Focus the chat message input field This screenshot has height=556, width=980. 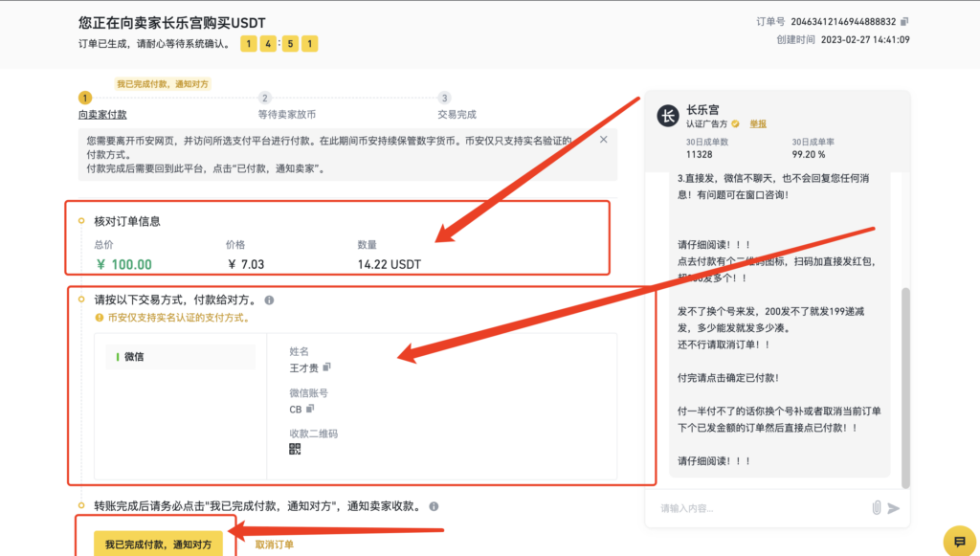click(x=763, y=508)
